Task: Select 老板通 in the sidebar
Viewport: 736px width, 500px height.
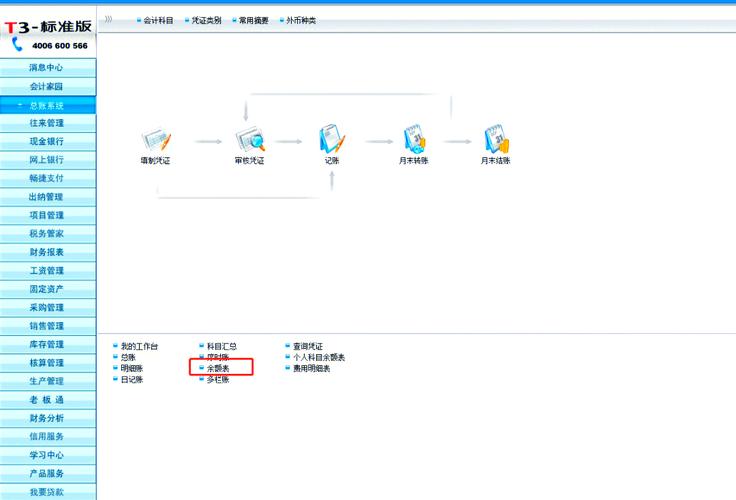Action: coord(48,400)
